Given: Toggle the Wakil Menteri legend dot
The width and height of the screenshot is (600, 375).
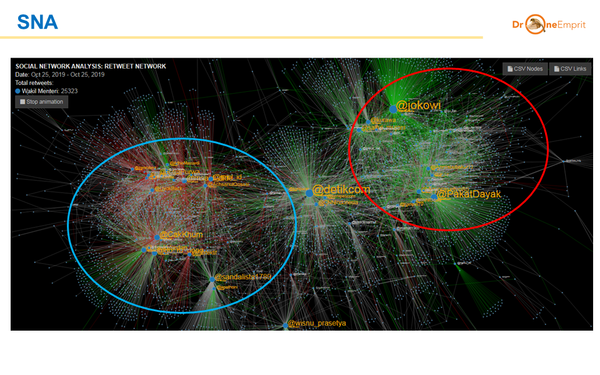Looking at the screenshot, I should click(18, 91).
